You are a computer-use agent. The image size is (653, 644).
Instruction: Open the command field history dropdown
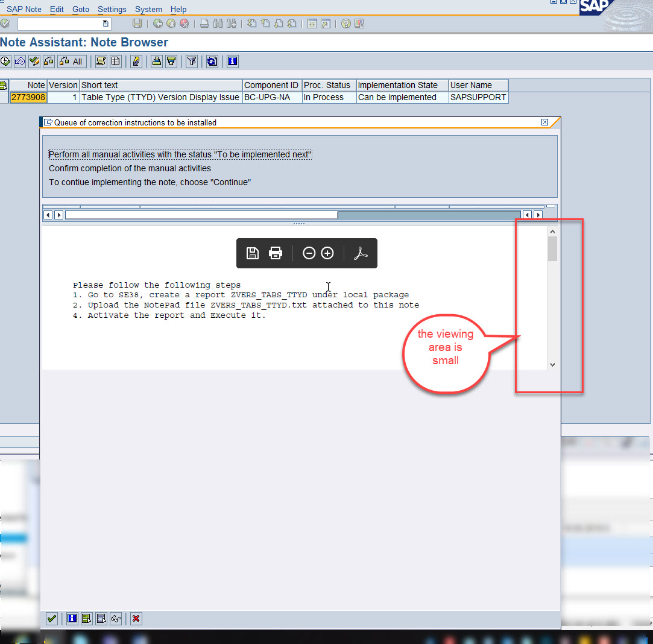[x=106, y=24]
